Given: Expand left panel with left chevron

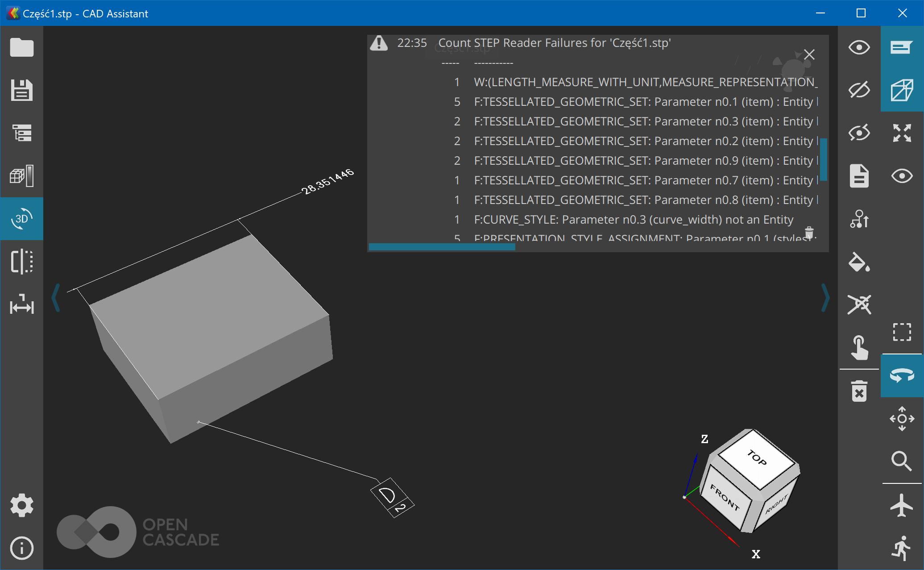Looking at the screenshot, I should pyautogui.click(x=56, y=298).
